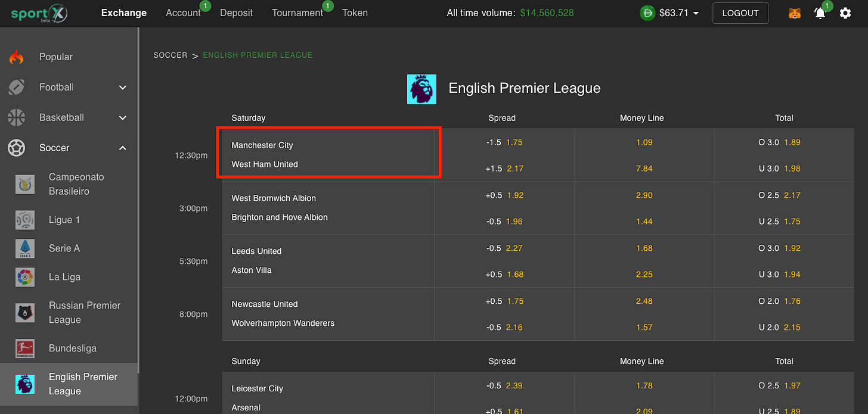The width and height of the screenshot is (868, 414).
Task: Bet Manchester City money line 1.09
Action: [x=644, y=142]
